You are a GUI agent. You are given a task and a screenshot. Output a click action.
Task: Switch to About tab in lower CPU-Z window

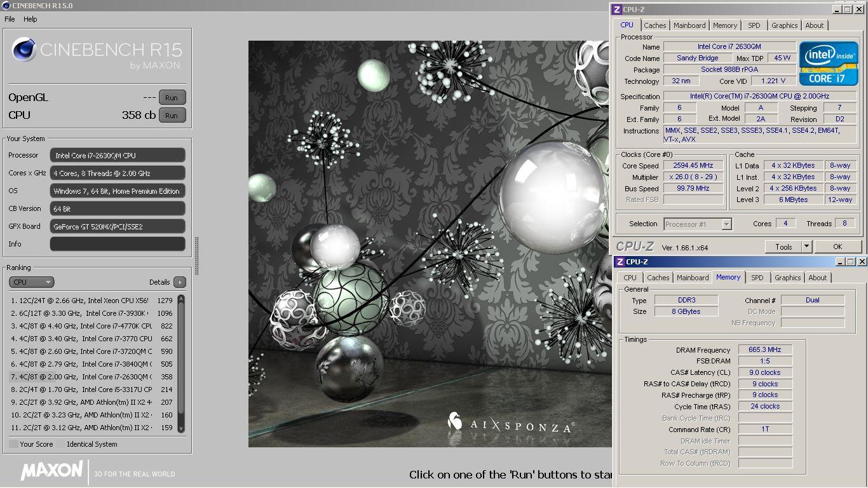[x=818, y=278]
